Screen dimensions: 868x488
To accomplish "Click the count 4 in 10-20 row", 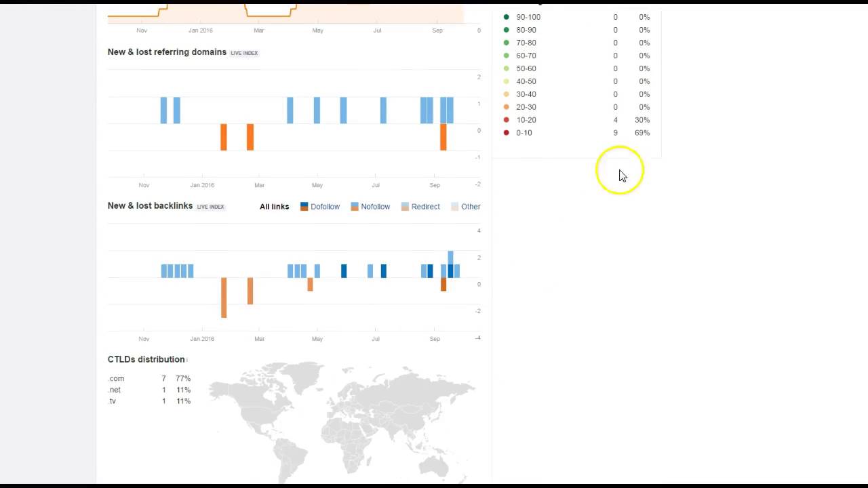I will point(616,120).
